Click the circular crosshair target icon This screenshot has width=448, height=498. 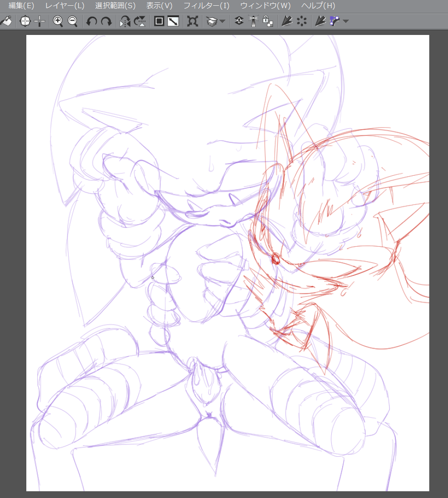(25, 21)
